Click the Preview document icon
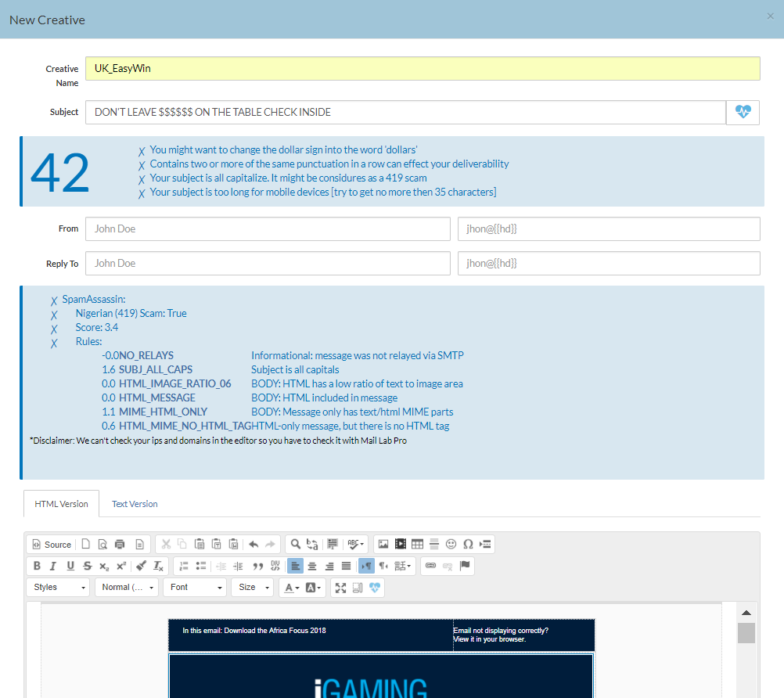 (x=102, y=545)
